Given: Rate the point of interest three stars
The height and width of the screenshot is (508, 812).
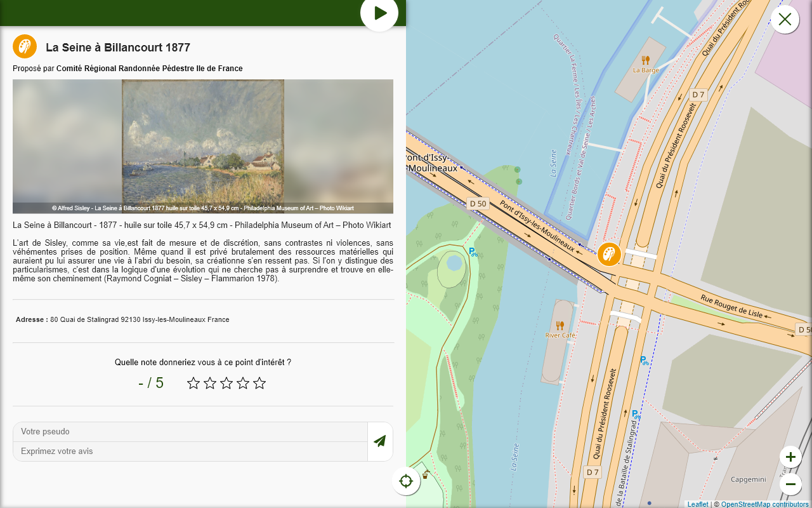Looking at the screenshot, I should [x=226, y=383].
